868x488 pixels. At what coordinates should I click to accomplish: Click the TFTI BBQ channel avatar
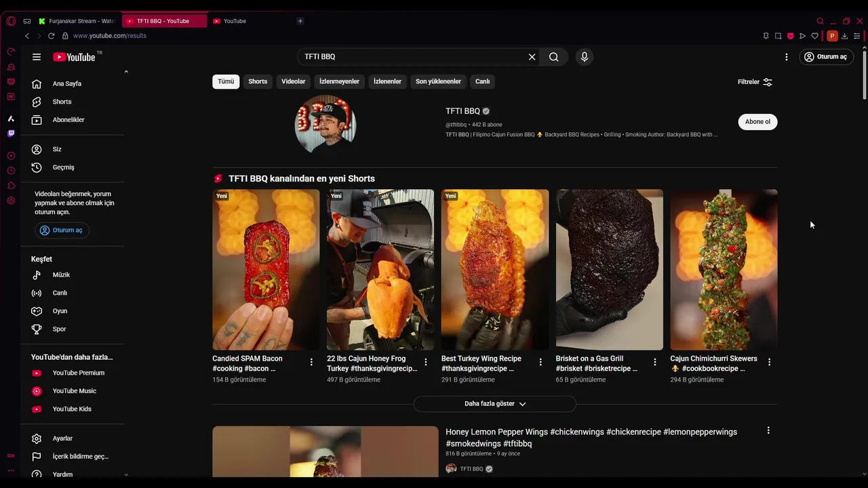(325, 125)
